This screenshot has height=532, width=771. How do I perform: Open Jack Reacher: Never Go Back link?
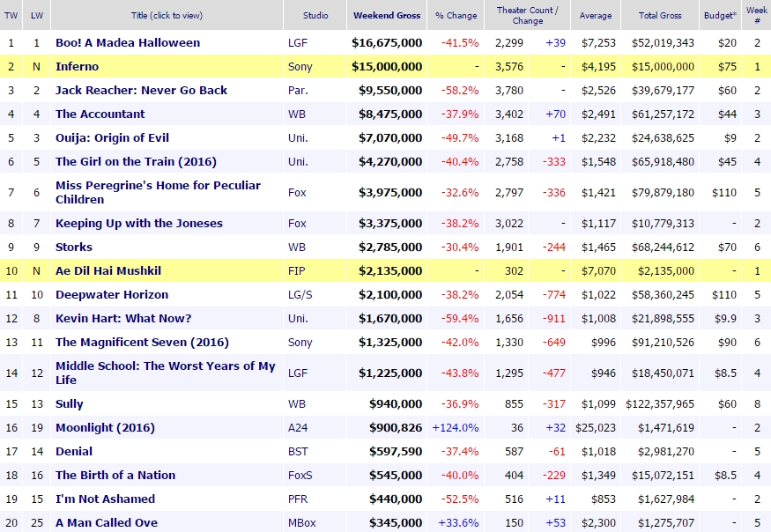pos(141,91)
